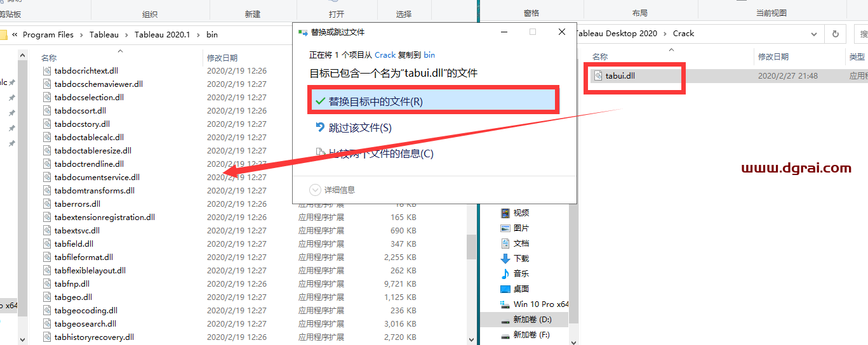
Task: Click the tabdoctrendline.dll file icon
Action: coord(47,164)
